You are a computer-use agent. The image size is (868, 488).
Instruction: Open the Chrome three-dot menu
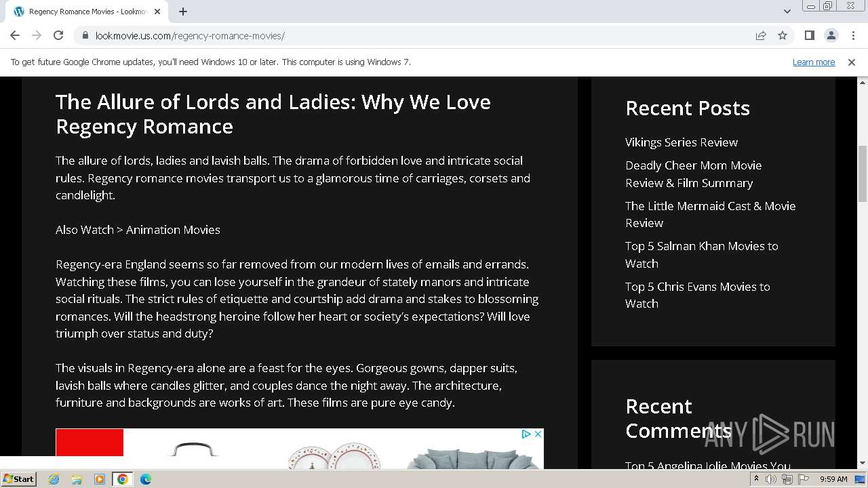coord(852,35)
